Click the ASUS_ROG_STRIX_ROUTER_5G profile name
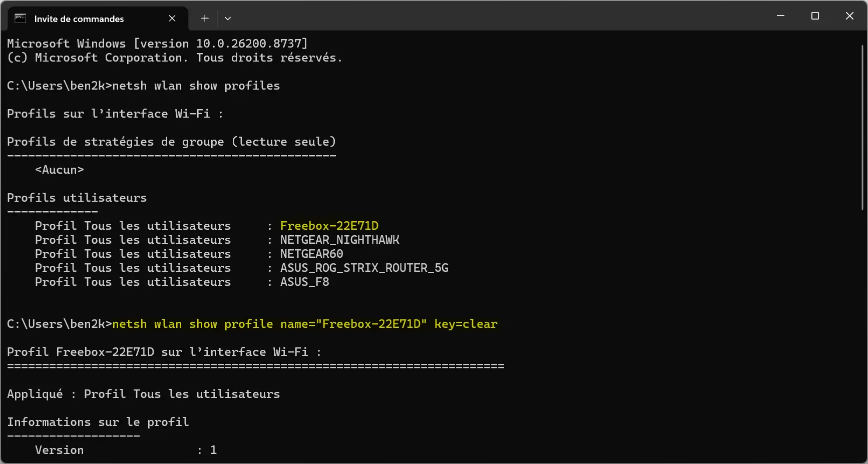This screenshot has height=464, width=868. point(364,268)
